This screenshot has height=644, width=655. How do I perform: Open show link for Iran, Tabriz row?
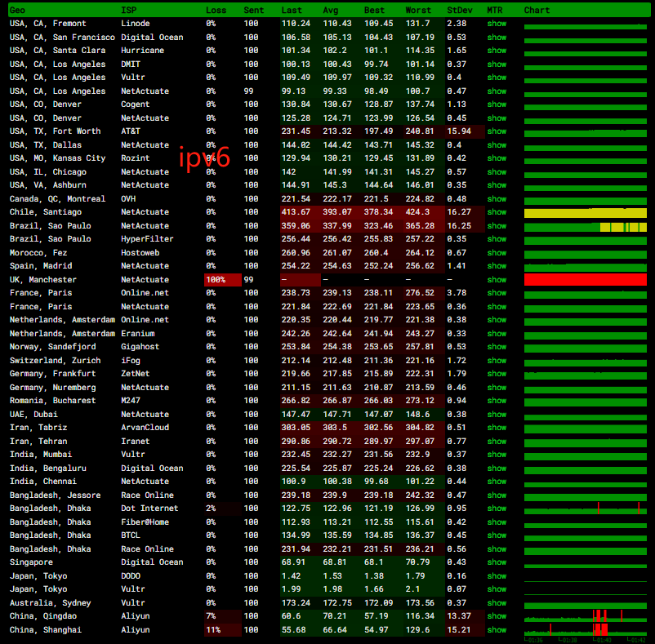[497, 428]
